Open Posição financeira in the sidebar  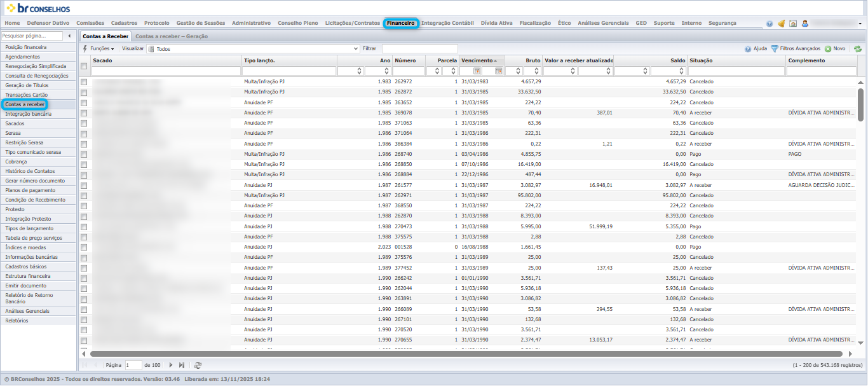pos(38,47)
